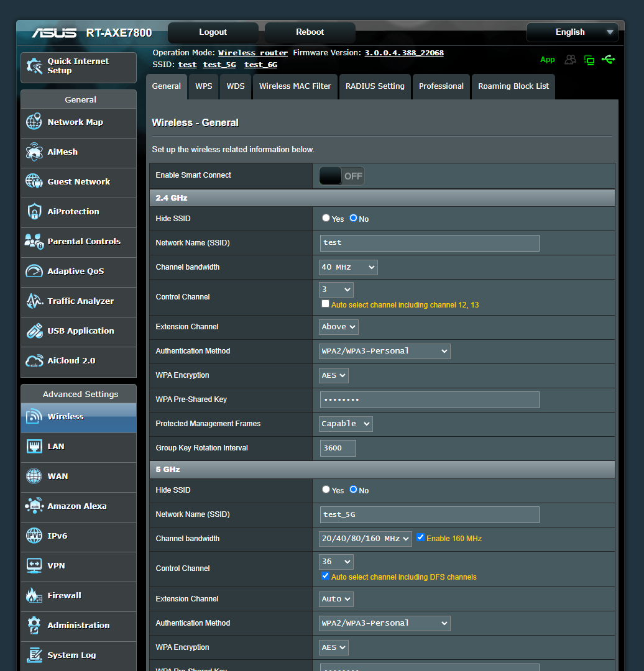
Task: Open the Quick Internet Setup wizard icon
Action: tap(34, 66)
